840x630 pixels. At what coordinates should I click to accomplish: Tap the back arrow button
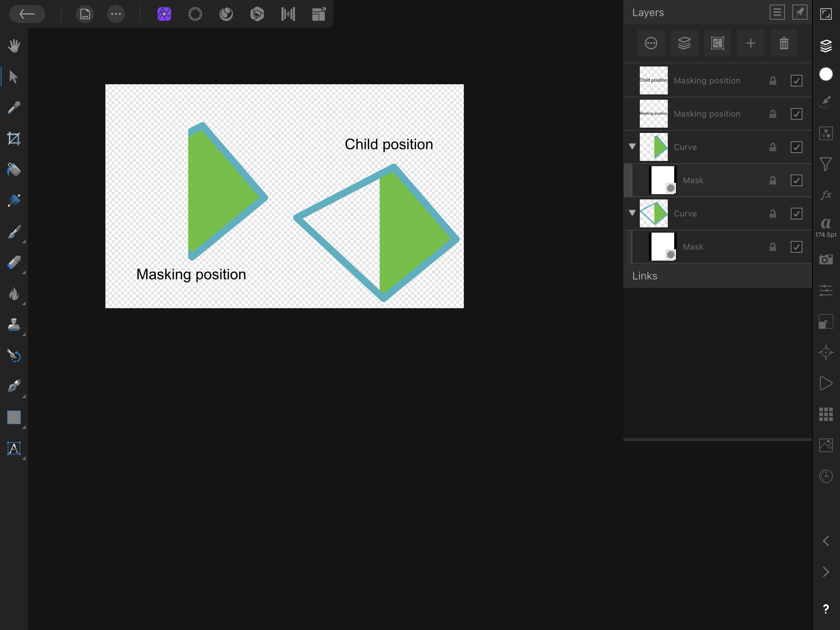pyautogui.click(x=27, y=14)
